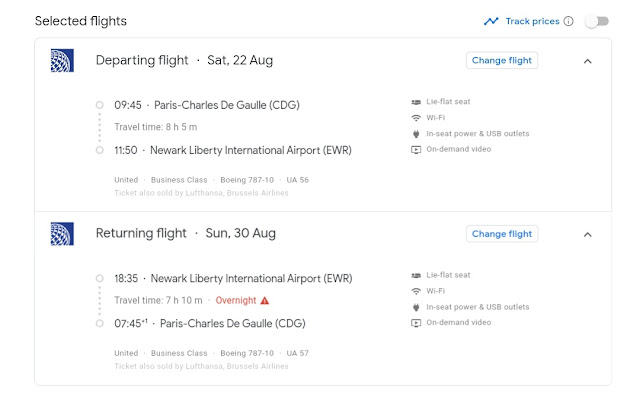
Task: Click the Overnight red warning triangle
Action: point(265,300)
